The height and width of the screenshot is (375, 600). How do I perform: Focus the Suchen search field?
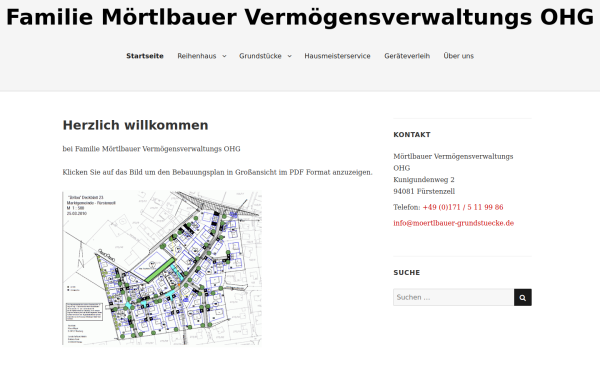click(453, 297)
